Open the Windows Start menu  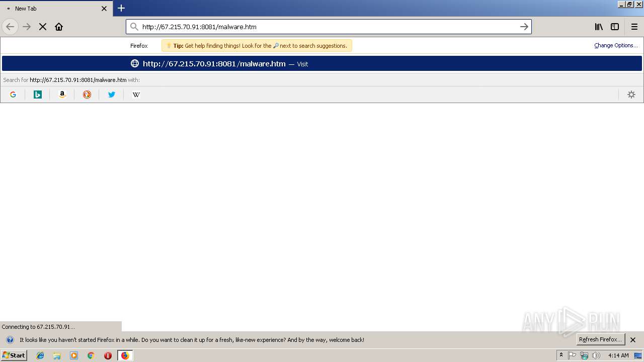pos(14,355)
